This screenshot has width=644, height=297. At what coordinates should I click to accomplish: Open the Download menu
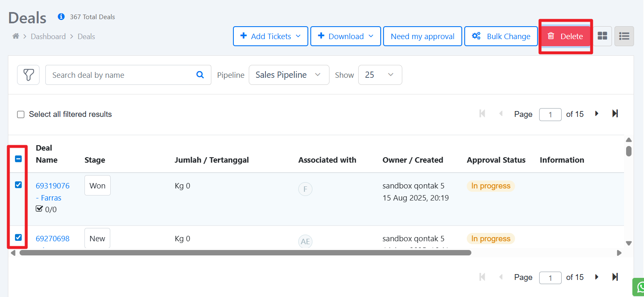[345, 36]
